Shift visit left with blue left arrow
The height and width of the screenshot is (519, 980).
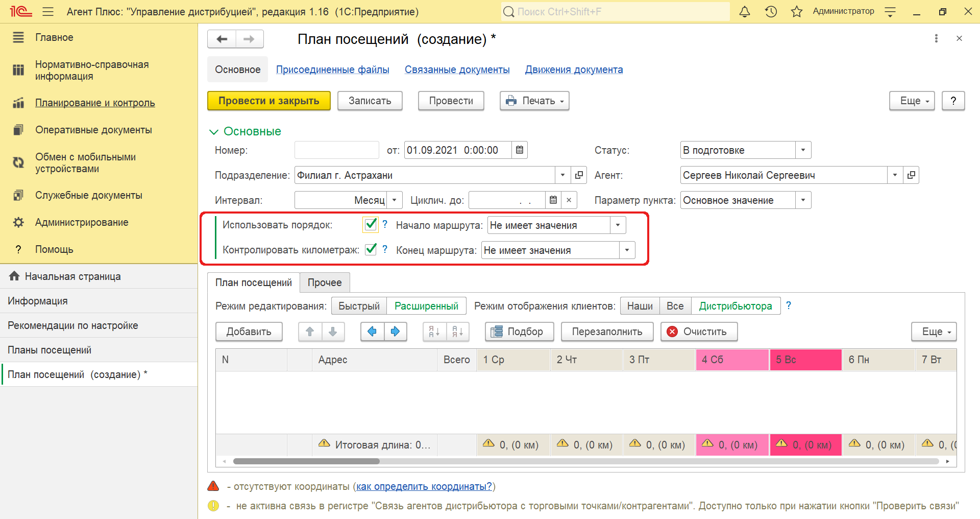click(372, 332)
